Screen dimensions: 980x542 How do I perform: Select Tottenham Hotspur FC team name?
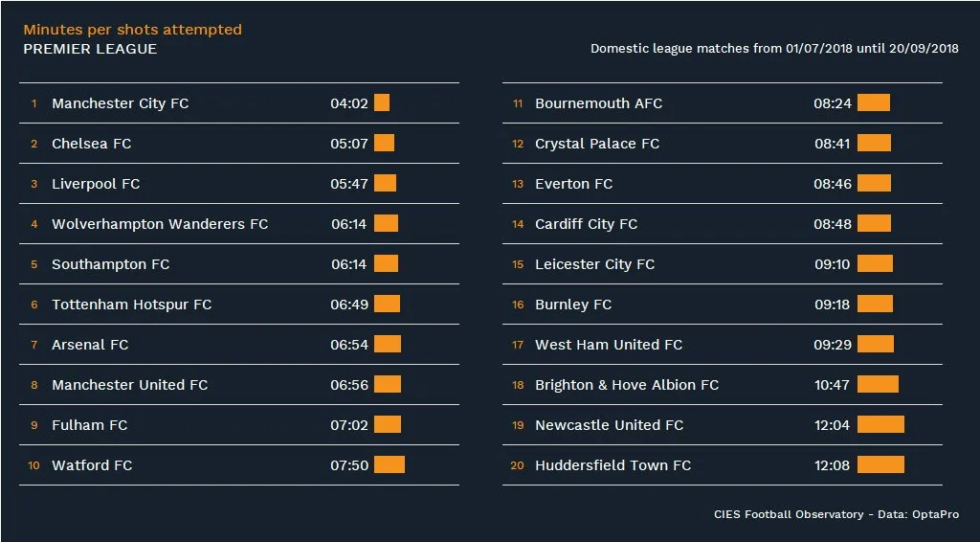click(131, 305)
